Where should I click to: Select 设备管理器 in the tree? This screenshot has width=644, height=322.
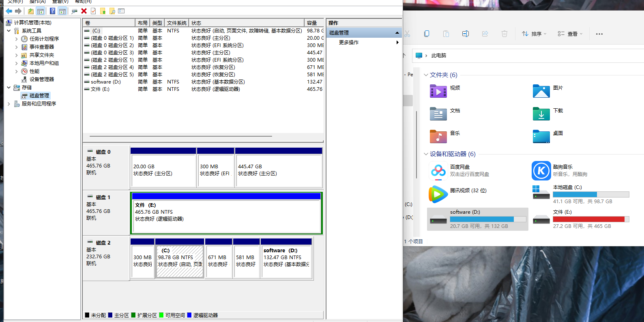[x=42, y=79]
